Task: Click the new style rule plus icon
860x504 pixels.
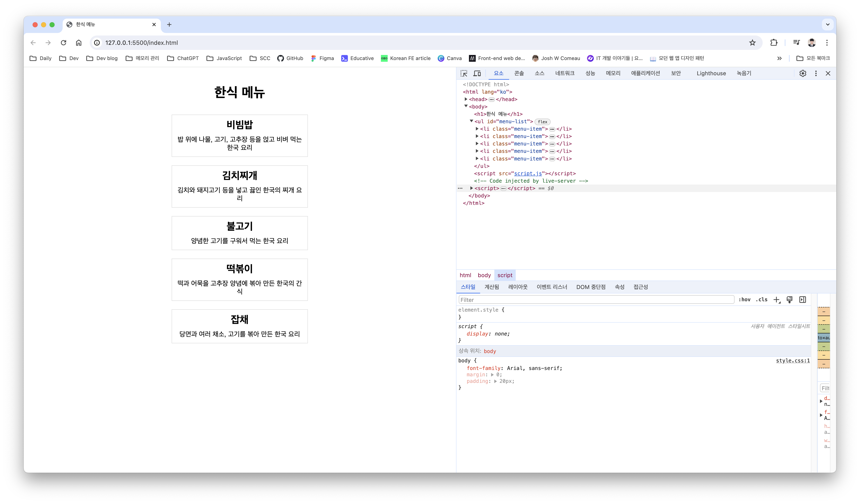Action: 777,300
